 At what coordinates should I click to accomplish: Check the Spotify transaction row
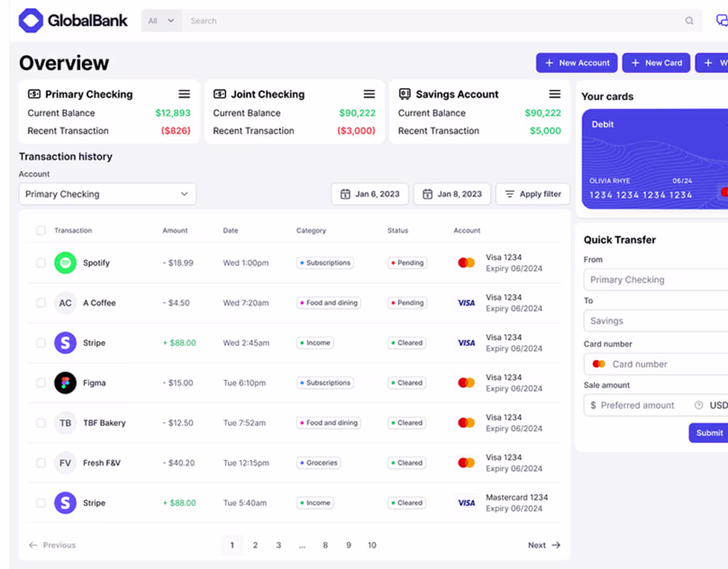point(40,263)
